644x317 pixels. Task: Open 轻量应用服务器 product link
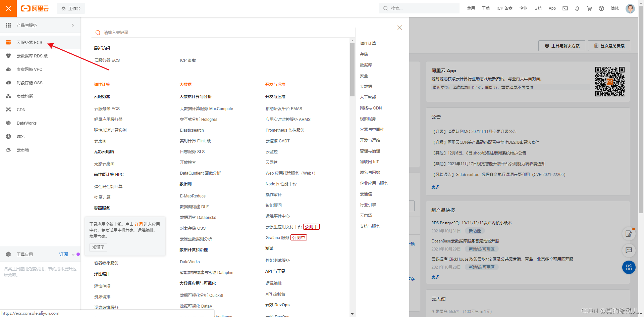(108, 120)
